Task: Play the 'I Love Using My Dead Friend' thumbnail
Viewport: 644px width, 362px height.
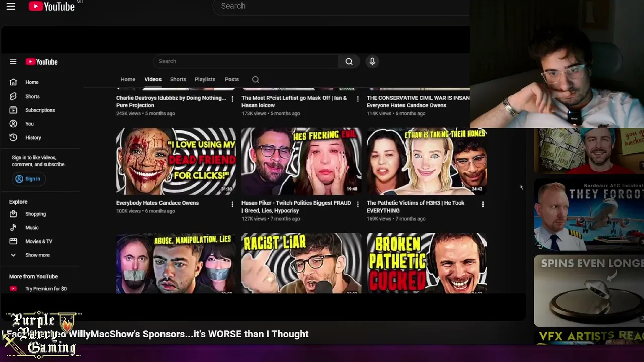Action: point(176,161)
